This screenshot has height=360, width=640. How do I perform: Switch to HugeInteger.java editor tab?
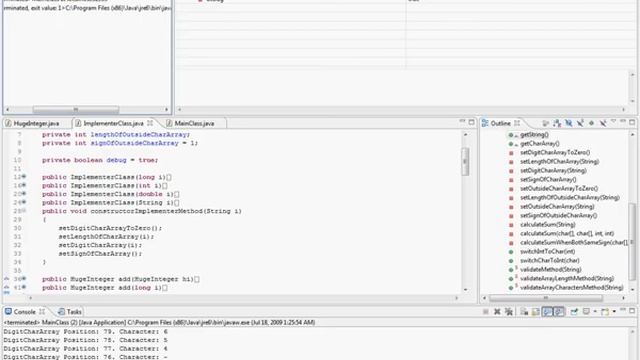[x=33, y=123]
